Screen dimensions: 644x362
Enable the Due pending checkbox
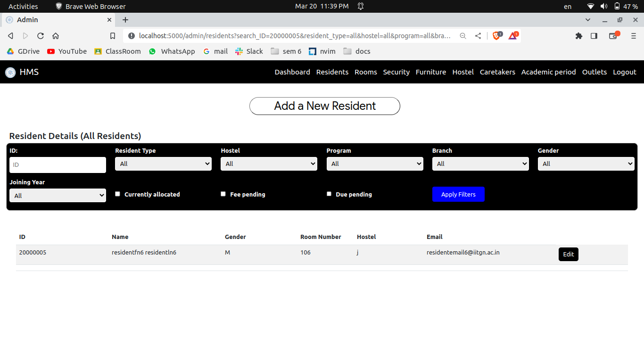coord(329,194)
